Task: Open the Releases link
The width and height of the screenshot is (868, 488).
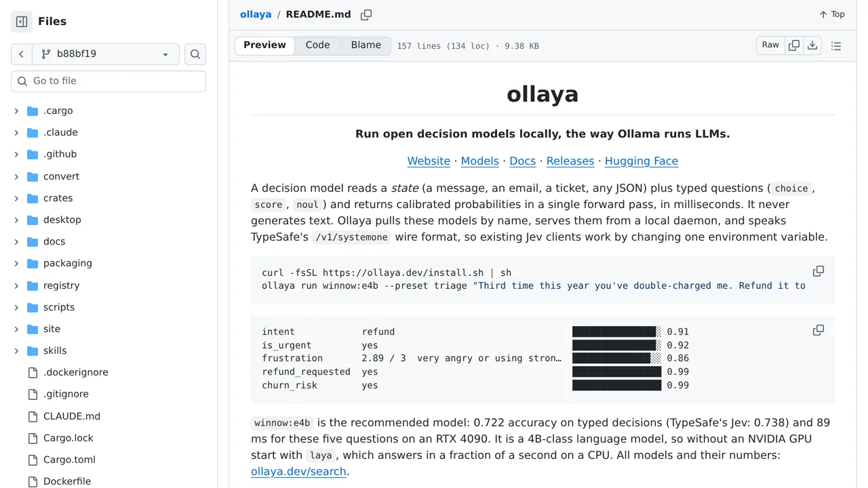Action: point(570,161)
